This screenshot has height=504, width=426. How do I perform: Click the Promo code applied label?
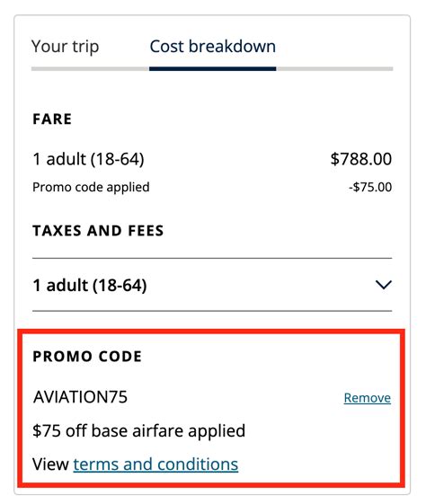click(x=91, y=188)
